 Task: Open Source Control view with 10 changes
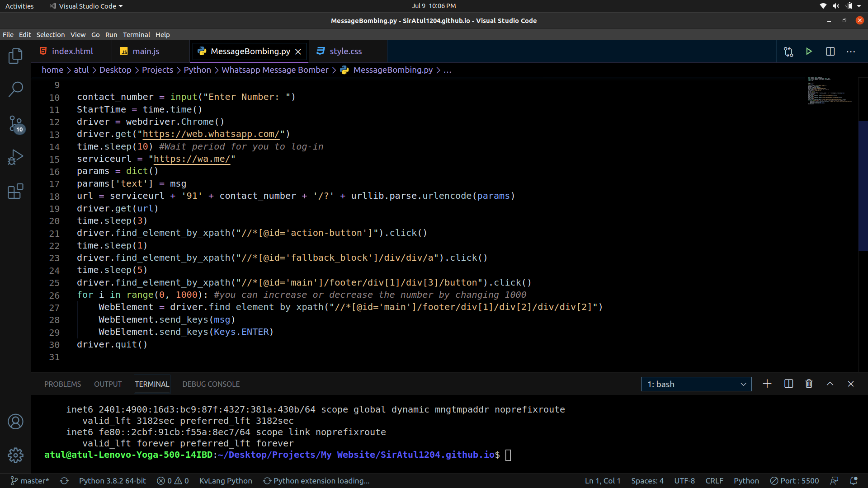(x=16, y=124)
